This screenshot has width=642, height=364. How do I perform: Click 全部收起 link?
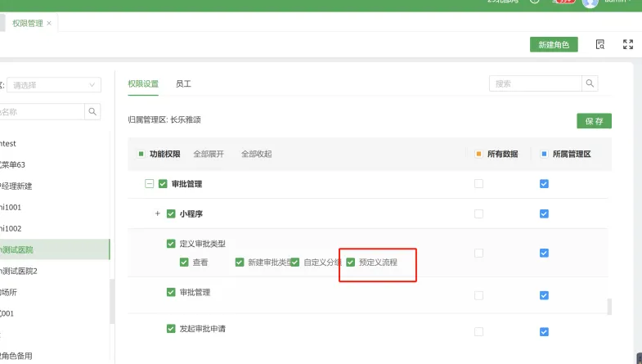click(x=256, y=154)
